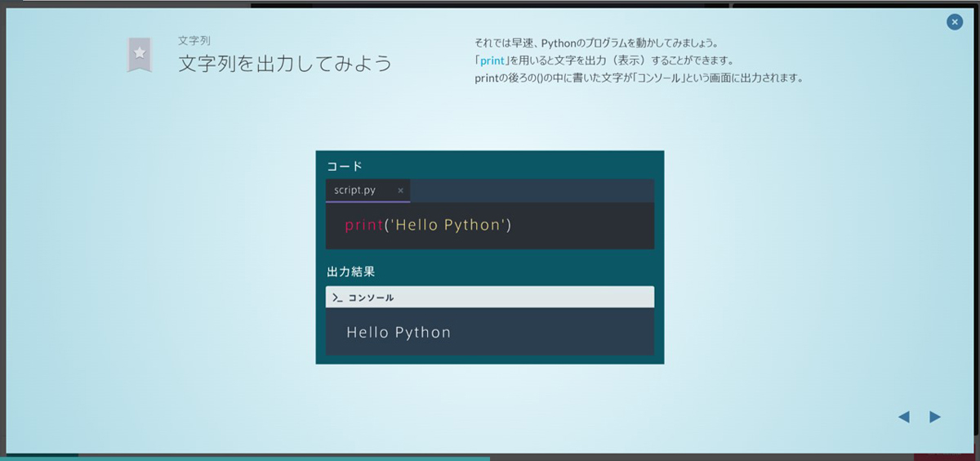Click the print('Hello Python') code line

[x=428, y=225]
